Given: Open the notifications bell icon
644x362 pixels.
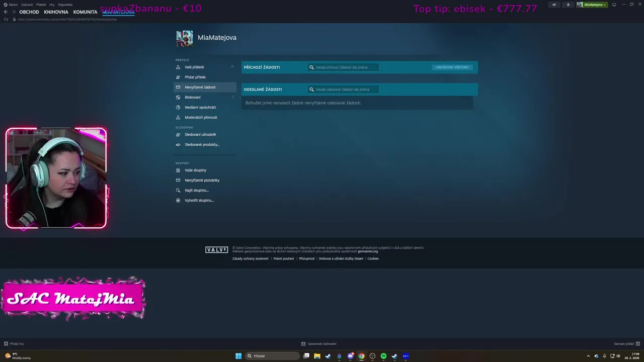Looking at the screenshot, I should coord(568,5).
